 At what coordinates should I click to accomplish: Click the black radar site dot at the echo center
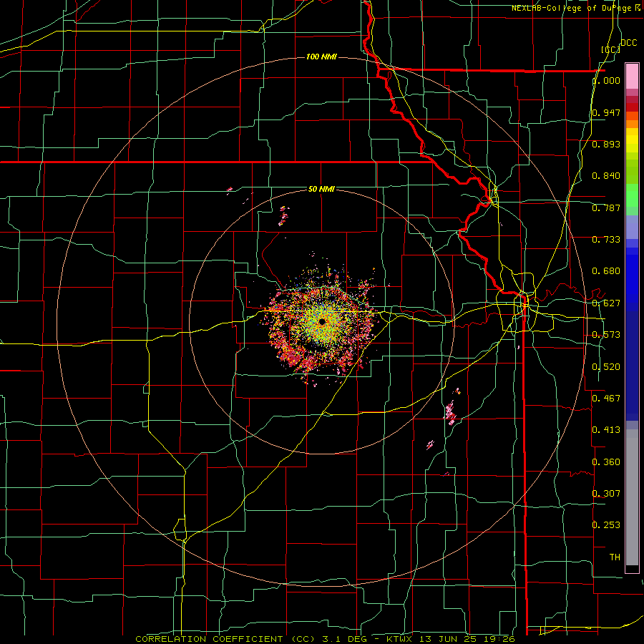click(322, 321)
